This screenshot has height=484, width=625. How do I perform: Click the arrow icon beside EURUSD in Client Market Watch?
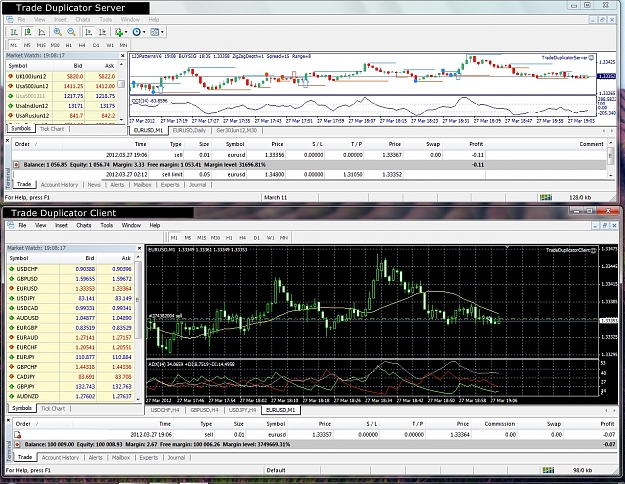(x=12, y=288)
